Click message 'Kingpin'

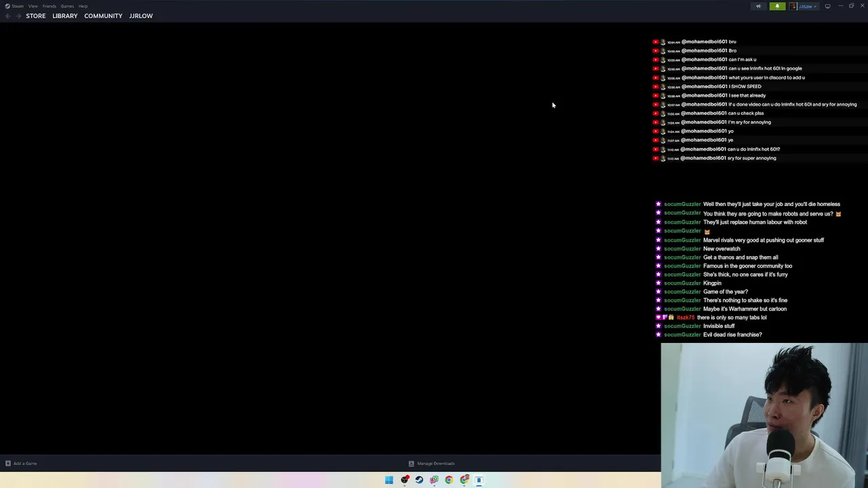coord(712,283)
